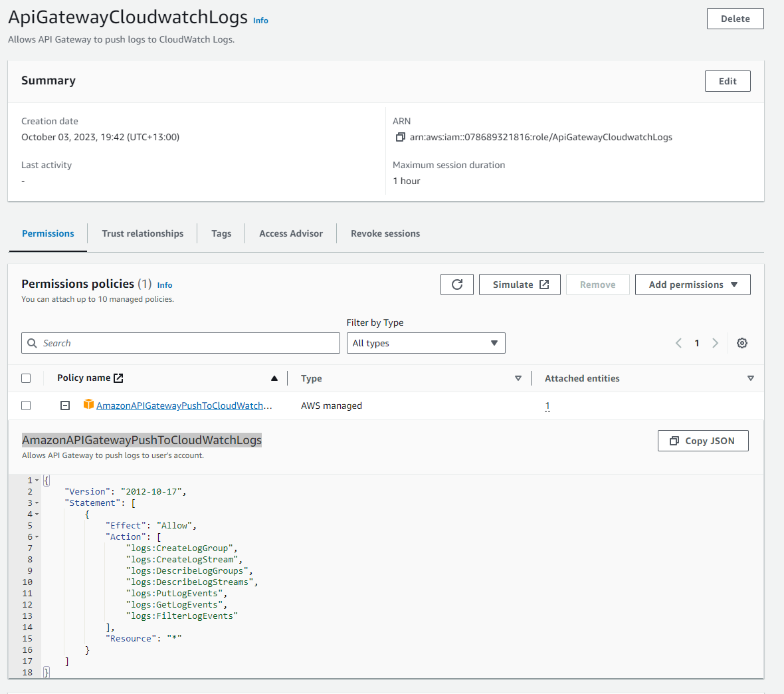
Task: Click the "Resource": "*" JSON line
Action: pyautogui.click(x=144, y=638)
